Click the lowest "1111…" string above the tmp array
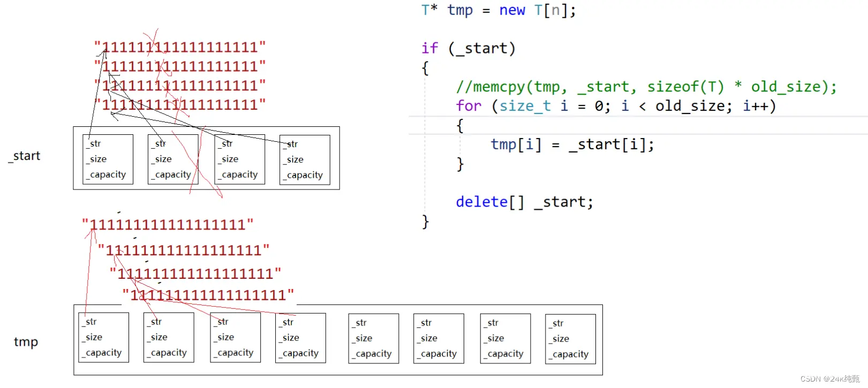The image size is (868, 388). tap(208, 295)
